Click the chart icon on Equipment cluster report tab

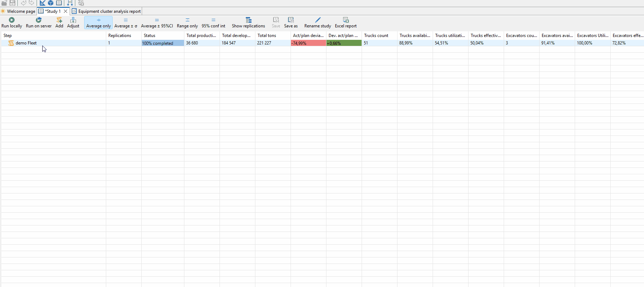[74, 11]
